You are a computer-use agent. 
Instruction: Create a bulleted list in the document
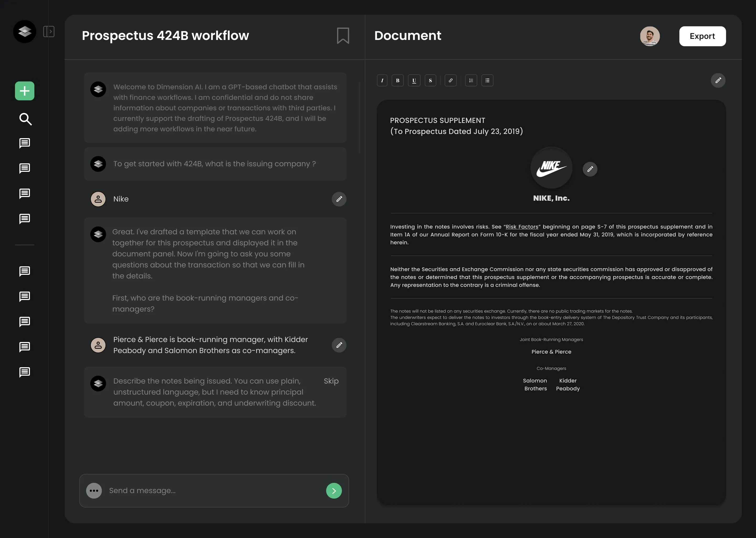[x=487, y=80]
